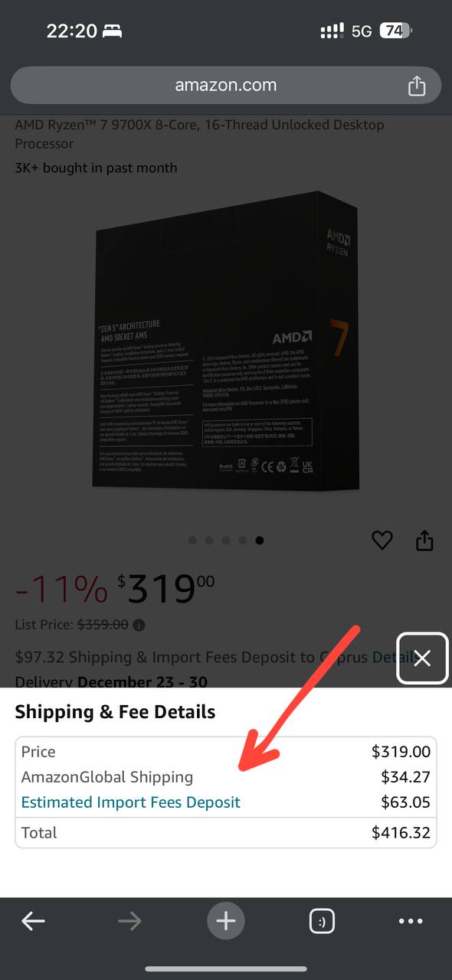
Task: Click info icon next to List Price
Action: pos(139,625)
